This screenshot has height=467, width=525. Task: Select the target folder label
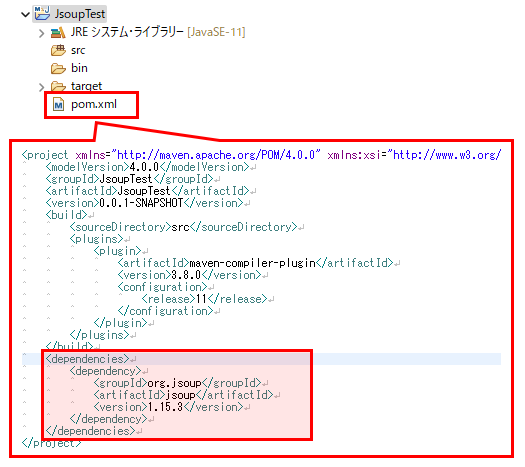click(x=86, y=86)
